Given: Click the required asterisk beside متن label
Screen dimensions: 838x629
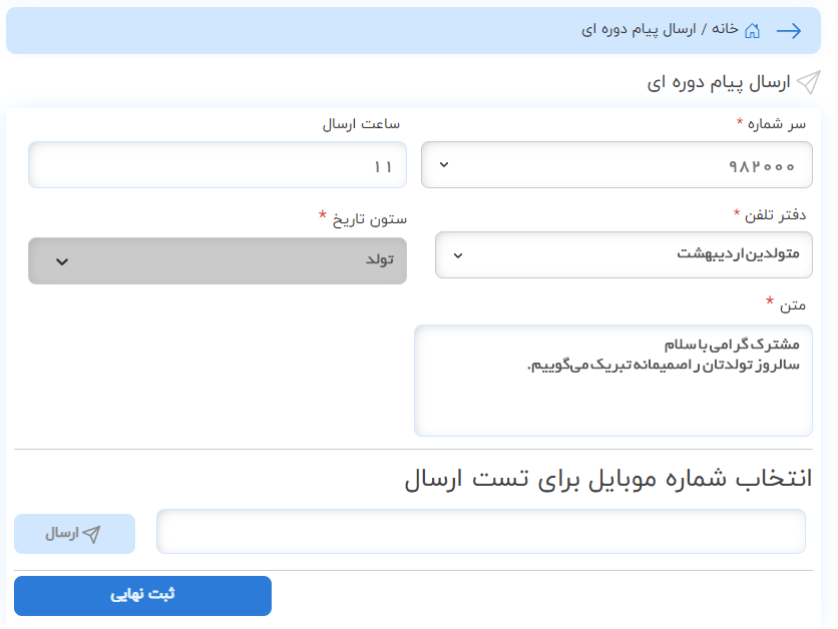Looking at the screenshot, I should pos(770,299).
